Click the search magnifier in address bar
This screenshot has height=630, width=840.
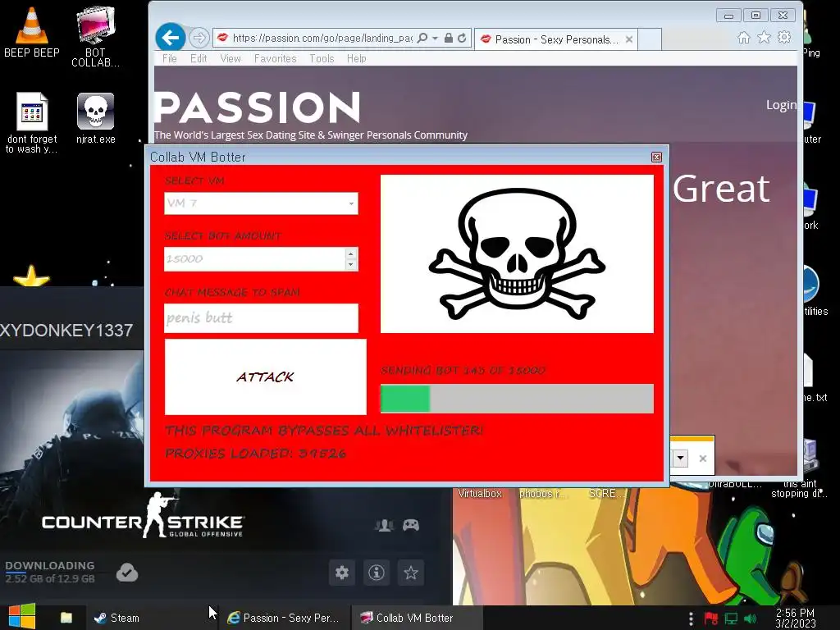click(x=422, y=38)
